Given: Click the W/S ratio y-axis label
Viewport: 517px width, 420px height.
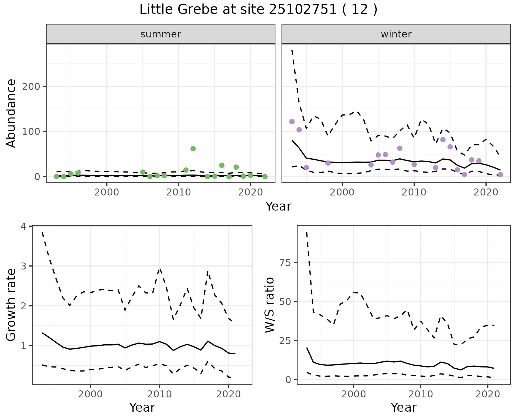Looking at the screenshot, I should coord(270,305).
